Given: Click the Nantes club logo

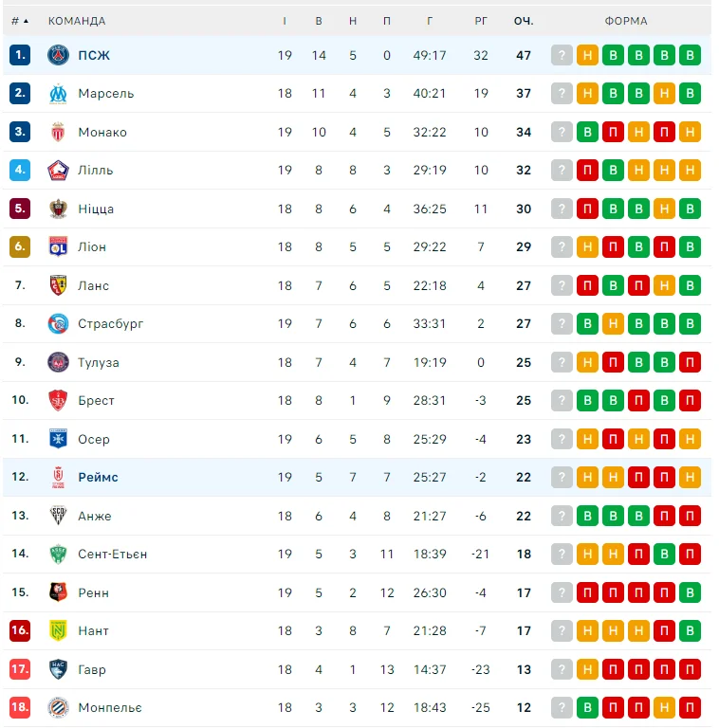Looking at the screenshot, I should coord(59,630).
